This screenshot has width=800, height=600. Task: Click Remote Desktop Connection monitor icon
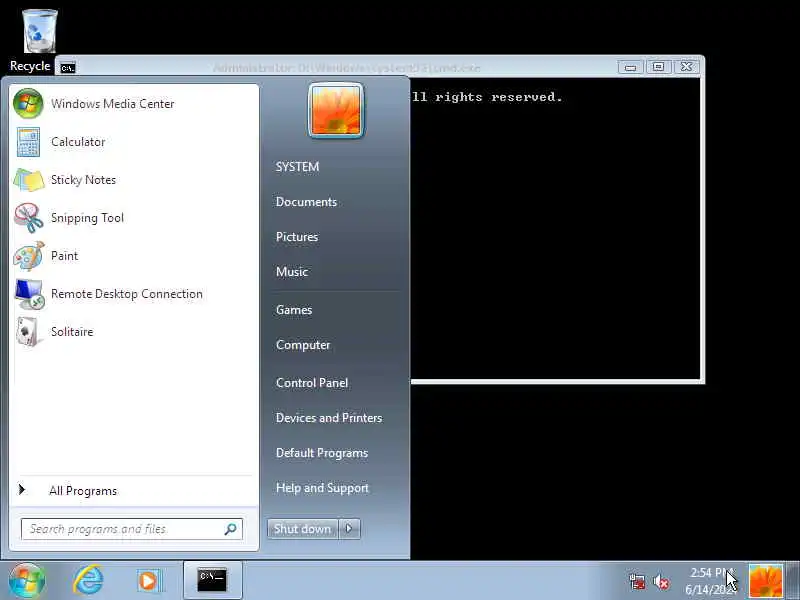30,294
